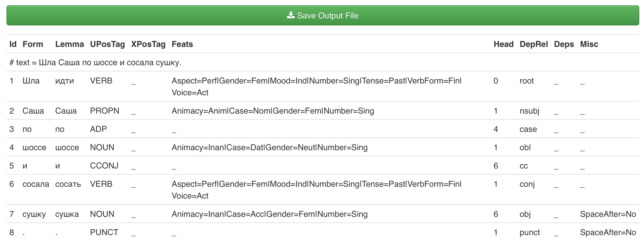Screen dimensions: 644x249
Task: Click the UPosTag cell 'CCONJ'
Action: tap(104, 166)
